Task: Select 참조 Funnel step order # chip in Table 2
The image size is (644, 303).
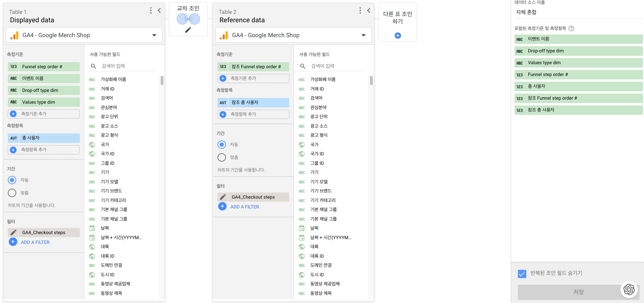Action: click(x=253, y=67)
